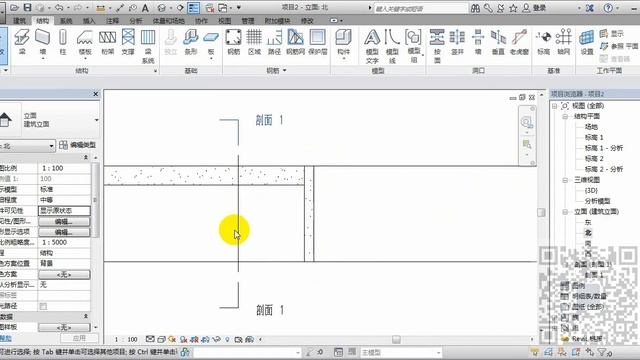Select the Truss (桁架) tool
640x360 pixels.
coord(107,42)
